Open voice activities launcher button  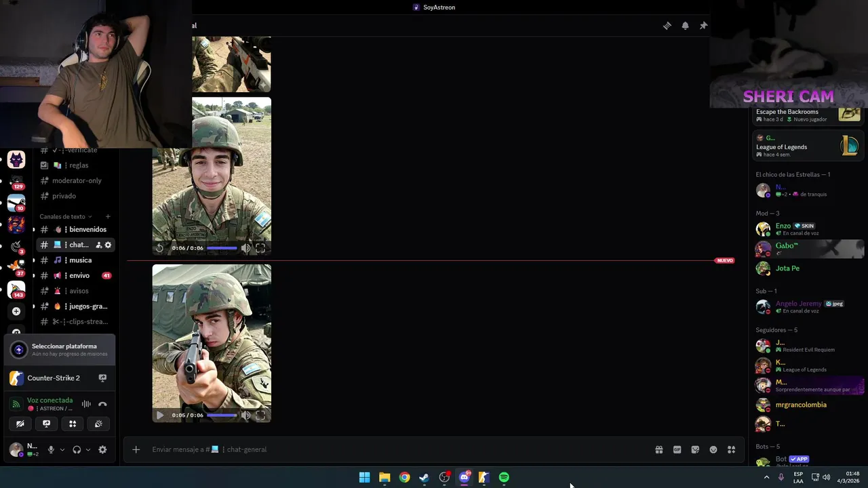coord(73,424)
